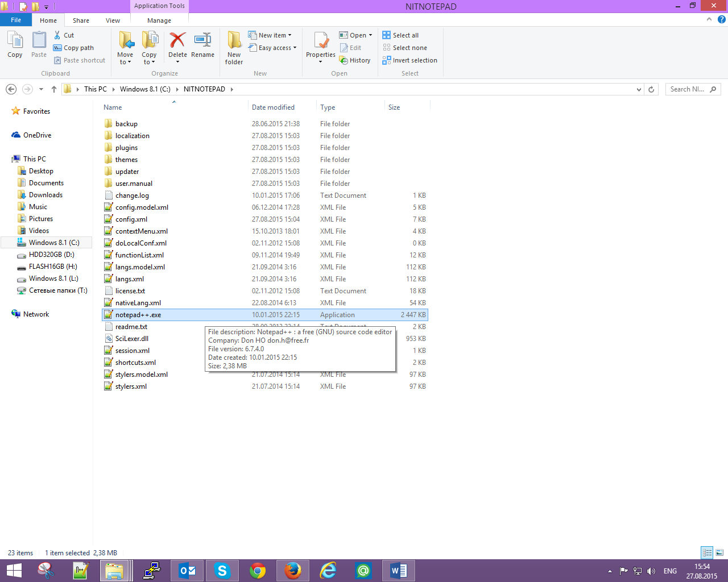Open Skype from the taskbar

[222, 571]
